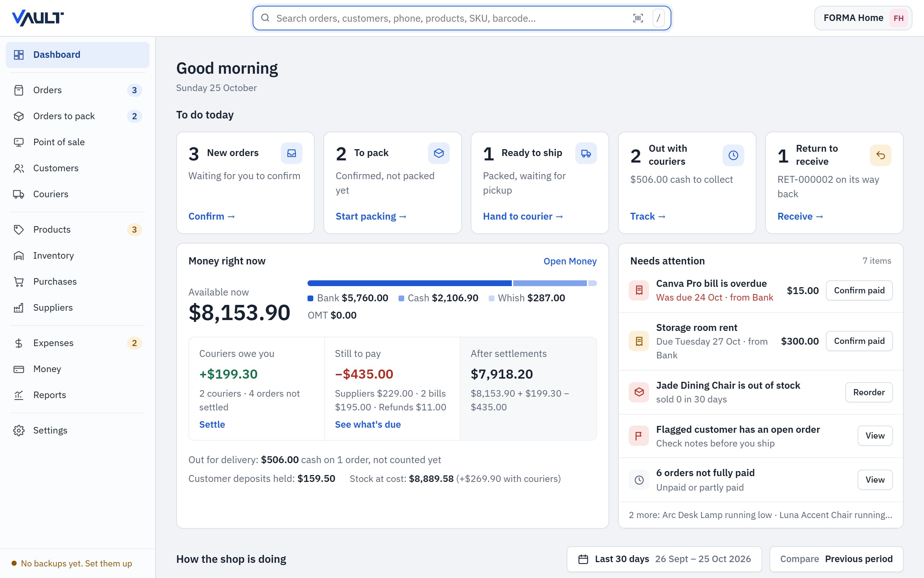The image size is (924, 578).
Task: Click the Settle link under Couriers owe you
Action: pyautogui.click(x=212, y=424)
